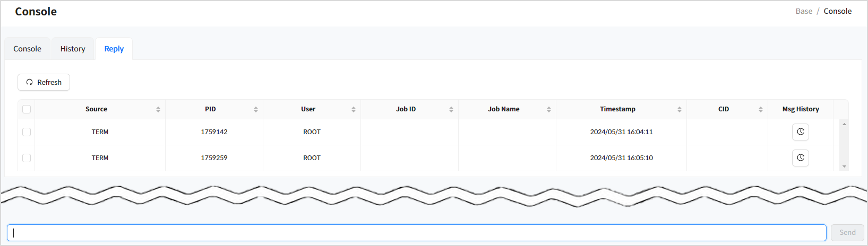Screen dimensions: 868x246
Task: Focus the reply message input field
Action: pyautogui.click(x=416, y=233)
